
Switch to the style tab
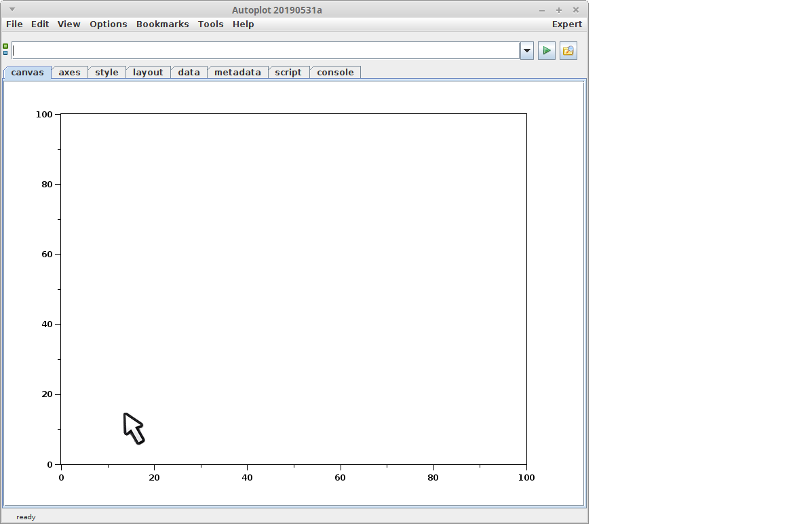[107, 73]
